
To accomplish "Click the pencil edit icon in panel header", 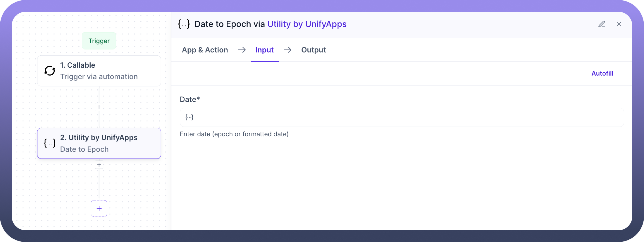I will coord(602,24).
